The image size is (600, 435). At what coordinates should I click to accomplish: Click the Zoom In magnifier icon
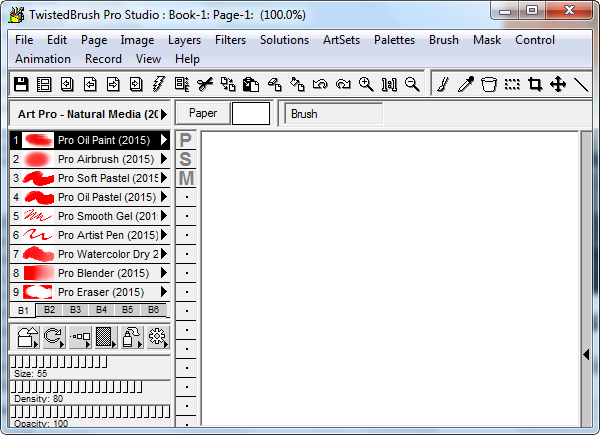(x=366, y=84)
